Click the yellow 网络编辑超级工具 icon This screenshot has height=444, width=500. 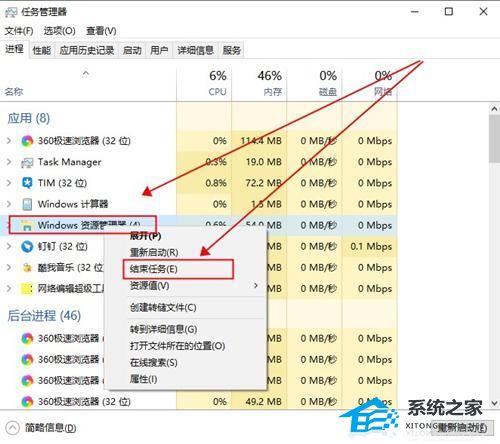pyautogui.click(x=27, y=289)
